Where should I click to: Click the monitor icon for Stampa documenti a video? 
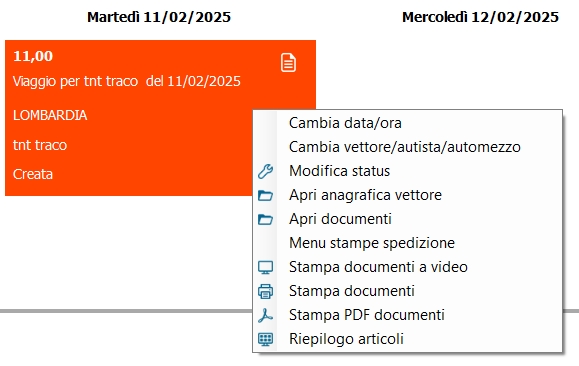[x=265, y=267]
